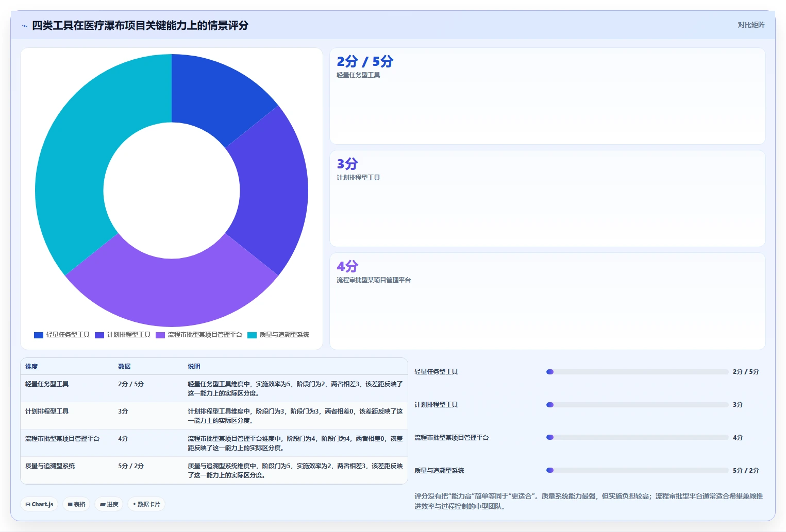Screen dimensions: 786x532
Task: Click the 数据 column header
Action: tap(124, 367)
